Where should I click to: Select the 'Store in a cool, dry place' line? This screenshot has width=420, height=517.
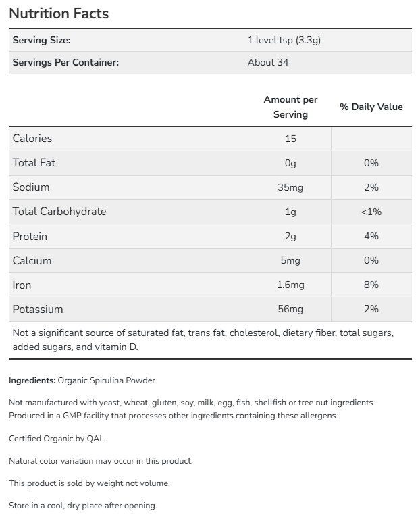coord(82,506)
